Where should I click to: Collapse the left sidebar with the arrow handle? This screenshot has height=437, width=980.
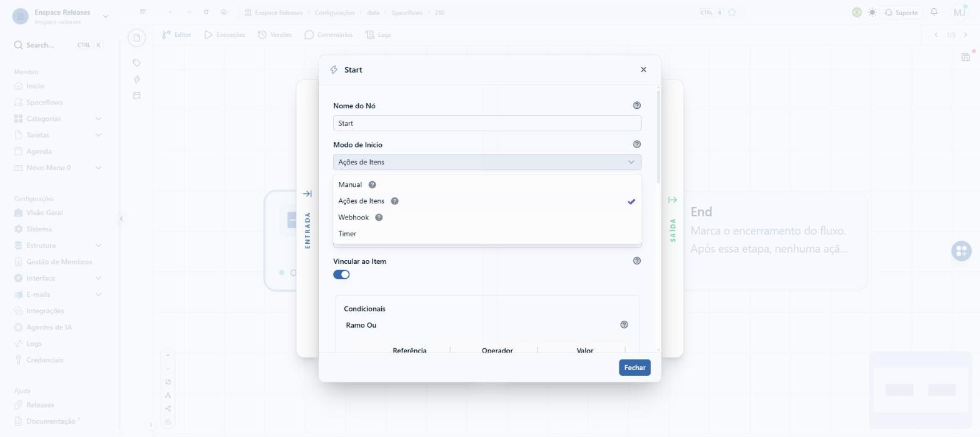point(121,218)
